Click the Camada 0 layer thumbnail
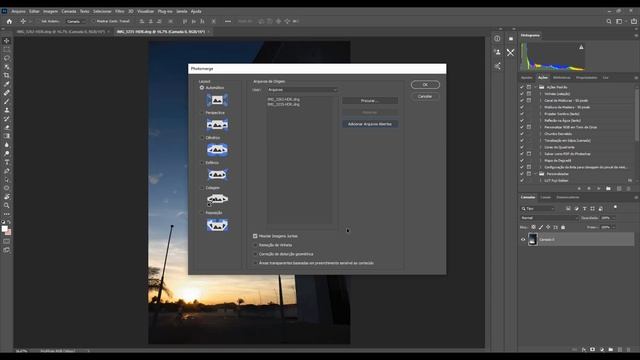 (533, 240)
